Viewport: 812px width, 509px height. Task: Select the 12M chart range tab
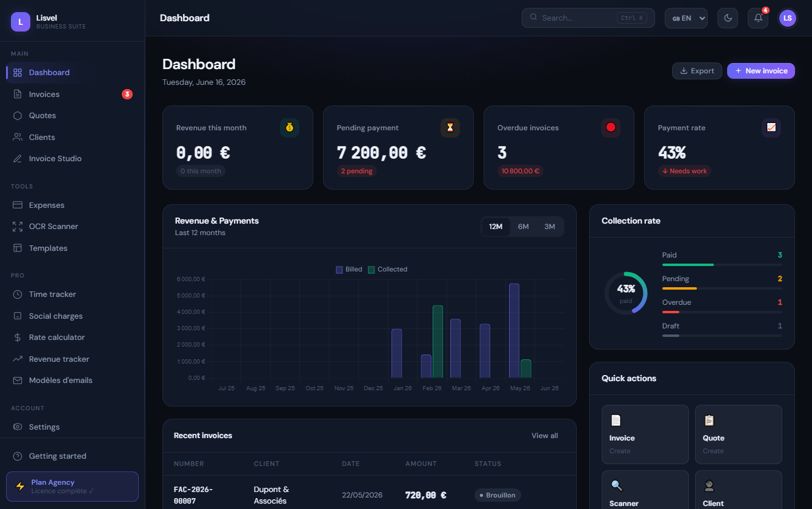(x=496, y=227)
